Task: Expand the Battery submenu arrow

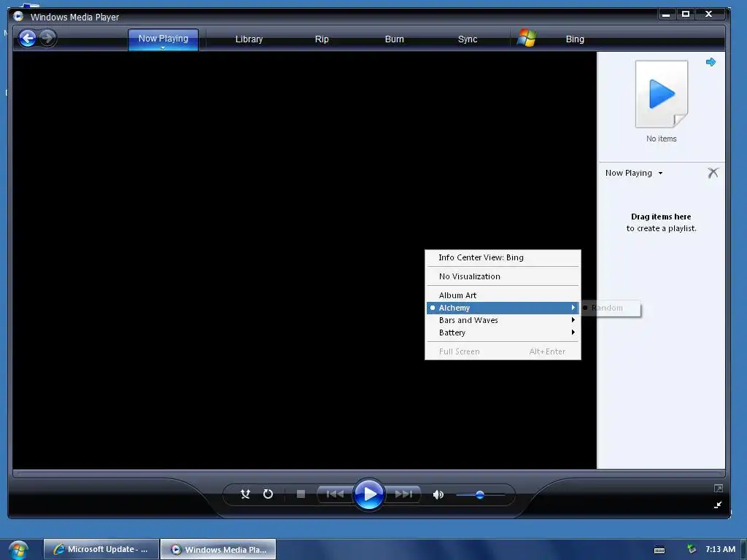Action: click(x=573, y=332)
